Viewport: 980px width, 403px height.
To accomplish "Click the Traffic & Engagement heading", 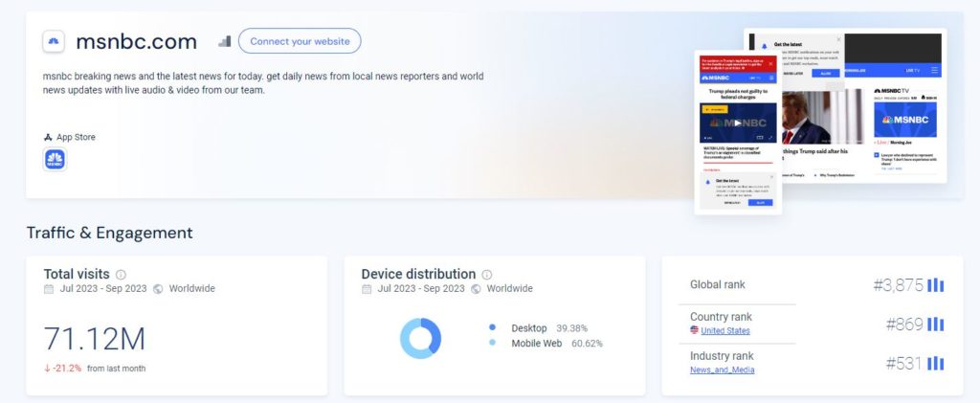I will click(x=109, y=233).
